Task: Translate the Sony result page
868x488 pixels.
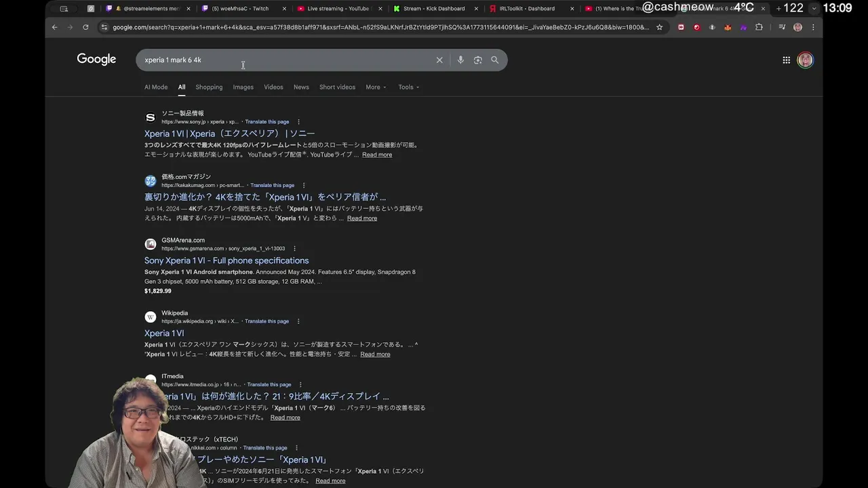Action: pos(267,122)
